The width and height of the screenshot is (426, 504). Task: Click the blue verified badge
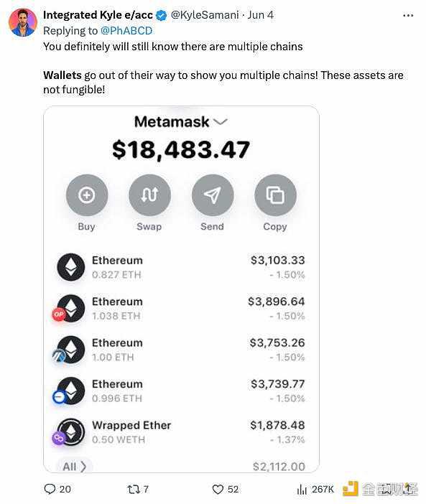(x=162, y=15)
